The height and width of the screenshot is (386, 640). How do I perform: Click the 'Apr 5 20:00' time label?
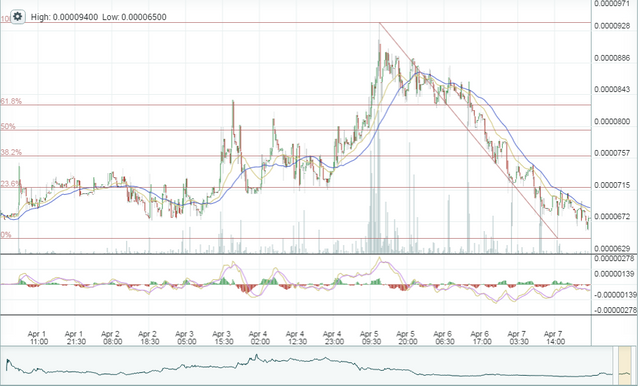406,337
